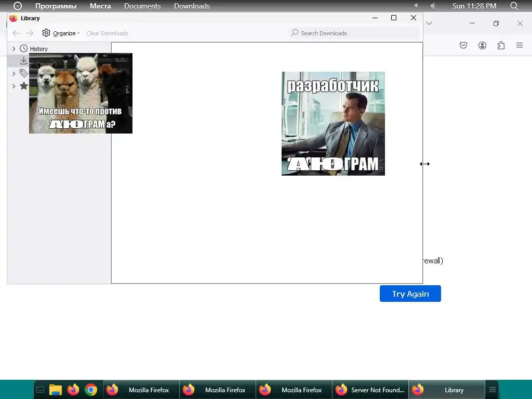Click the Organize gear icon
The image size is (532, 399).
coord(46,33)
